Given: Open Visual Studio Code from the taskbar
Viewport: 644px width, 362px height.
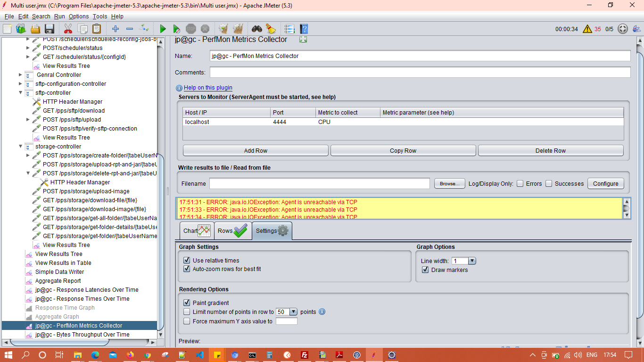Looking at the screenshot, I should coord(199,355).
